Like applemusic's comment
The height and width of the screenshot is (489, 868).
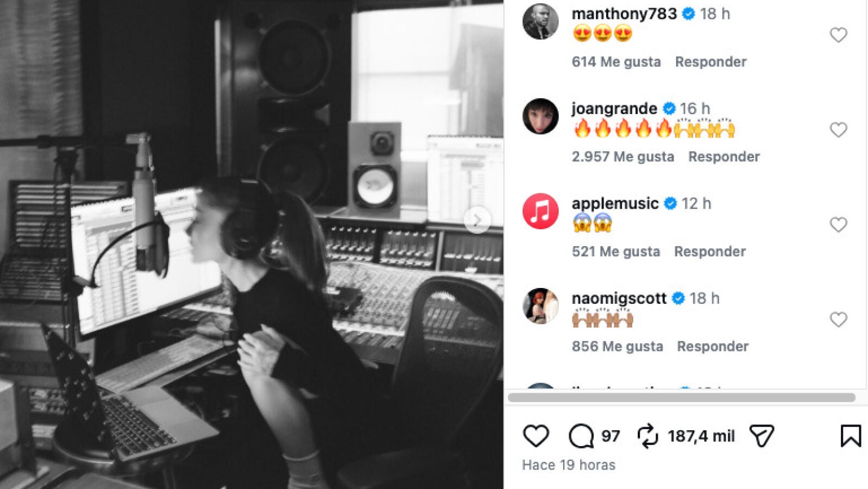(838, 225)
